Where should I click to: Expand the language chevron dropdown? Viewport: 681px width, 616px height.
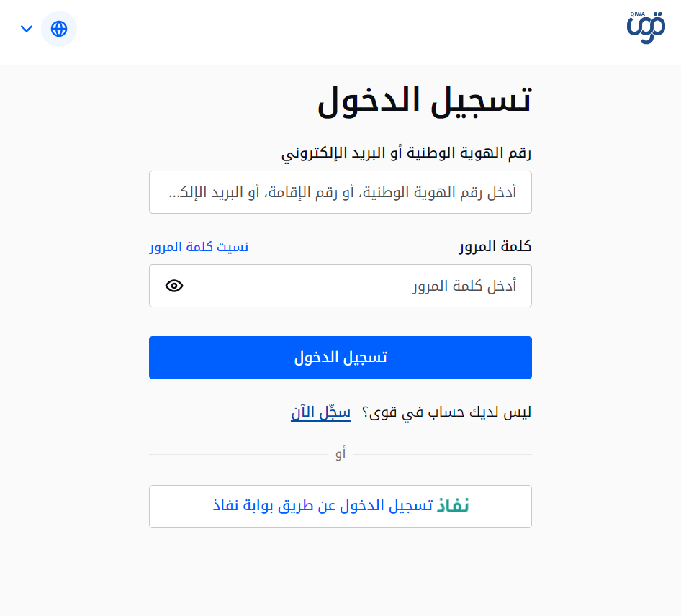(27, 29)
